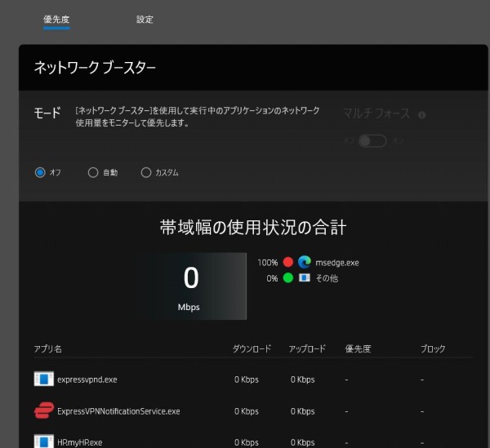Click the HP.myHR.exe app icon
Viewport: 490px width, 448px height.
coord(43,441)
